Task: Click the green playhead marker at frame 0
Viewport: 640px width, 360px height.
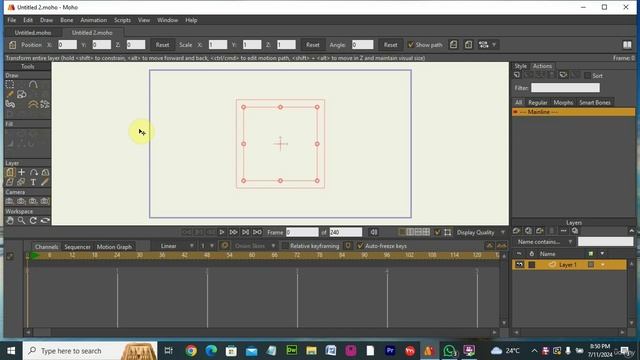Action: click(35, 256)
